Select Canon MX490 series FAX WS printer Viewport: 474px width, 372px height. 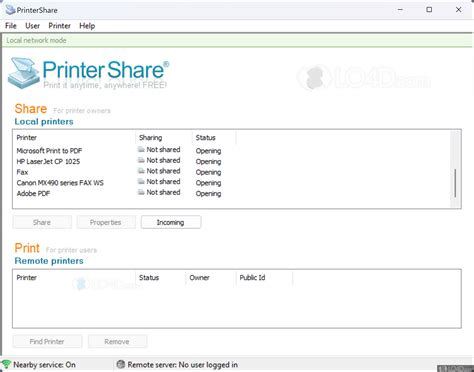point(60,183)
